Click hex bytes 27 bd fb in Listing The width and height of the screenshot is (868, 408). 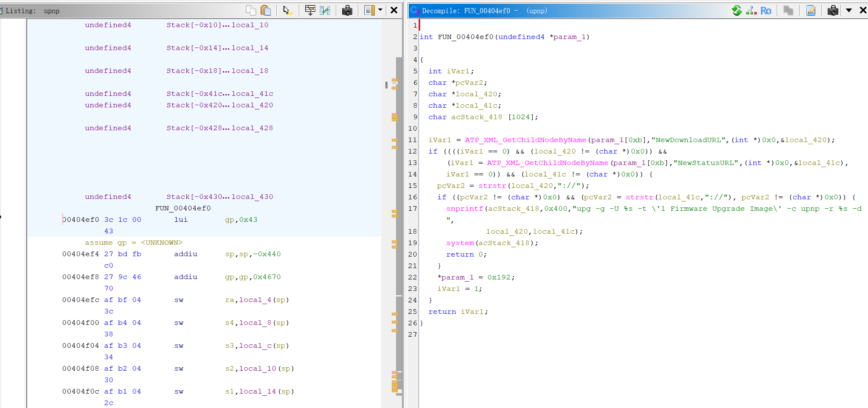pos(123,254)
